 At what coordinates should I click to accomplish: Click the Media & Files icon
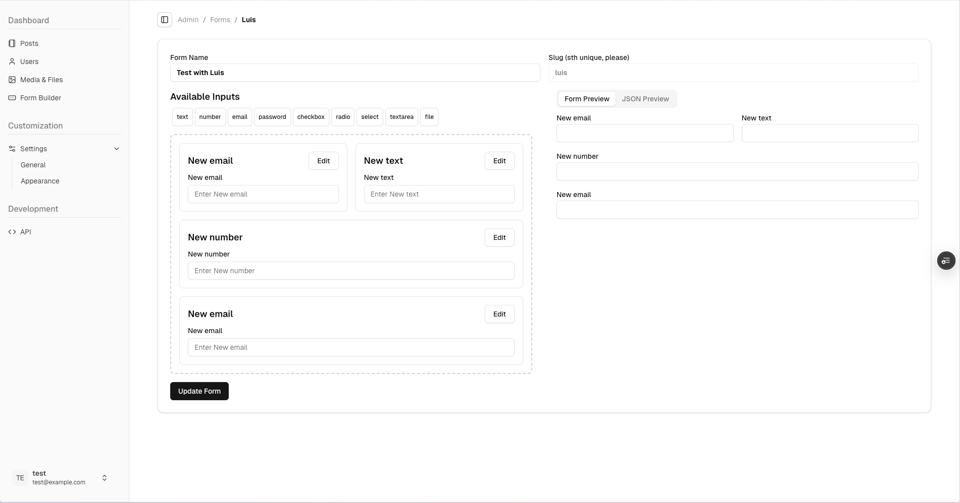pyautogui.click(x=12, y=80)
